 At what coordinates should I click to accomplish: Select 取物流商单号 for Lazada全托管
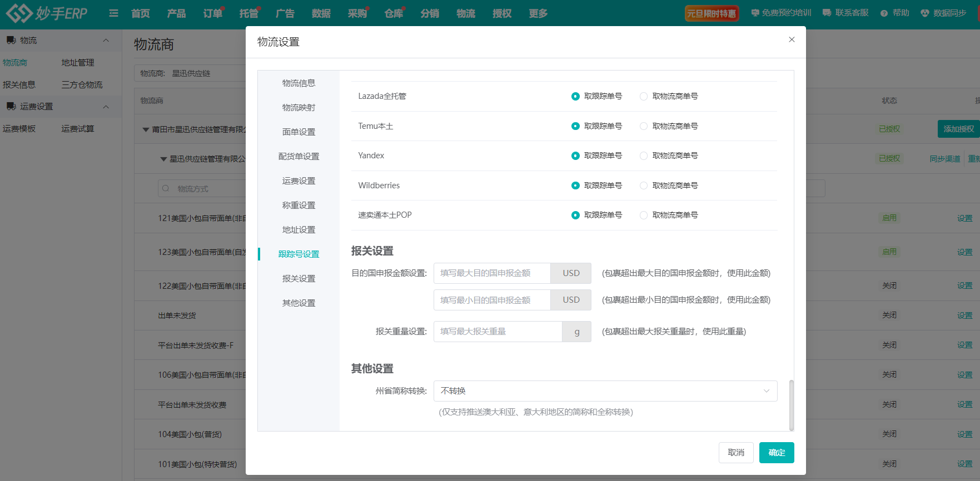[x=644, y=97]
